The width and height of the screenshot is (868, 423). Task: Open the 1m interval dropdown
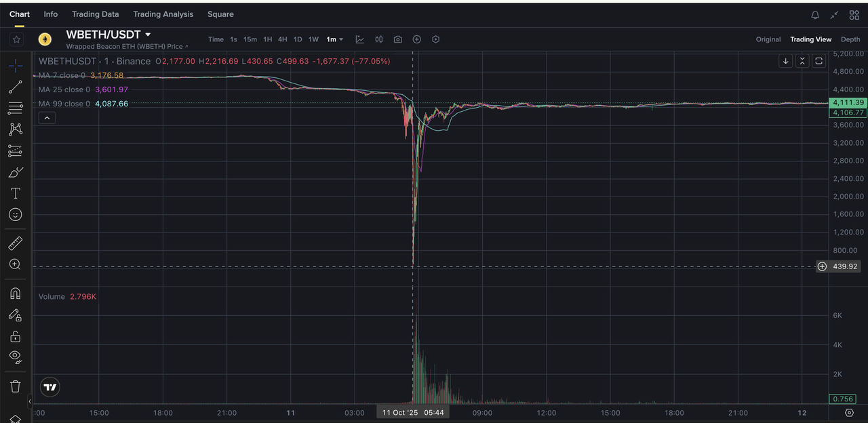pos(335,39)
